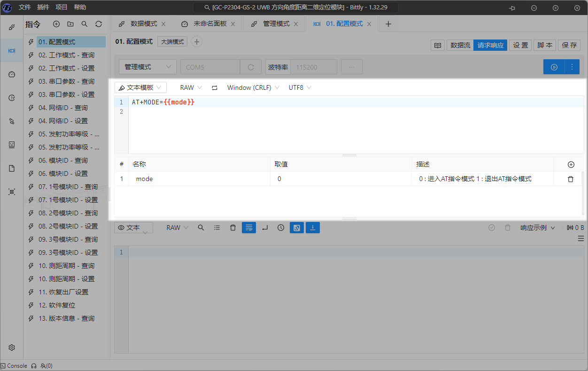
Task: Delete the mode parameter row
Action: coord(571,179)
